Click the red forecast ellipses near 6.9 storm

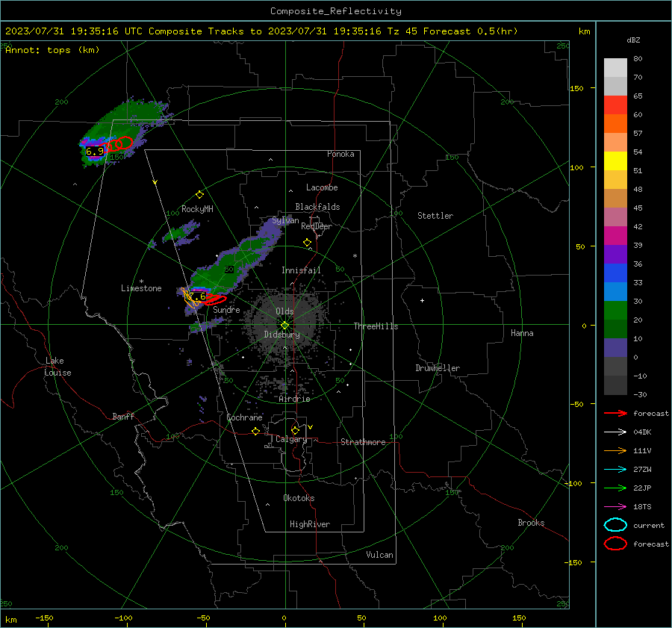point(119,143)
